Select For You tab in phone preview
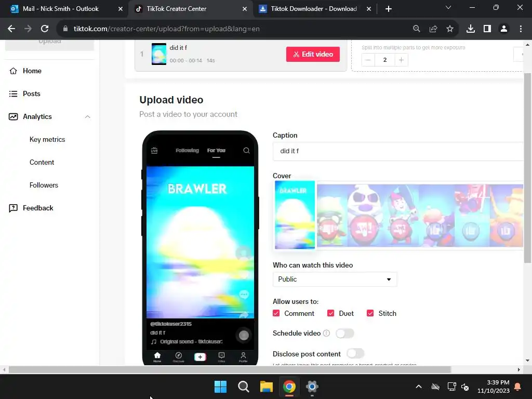The image size is (532, 399). click(x=216, y=150)
